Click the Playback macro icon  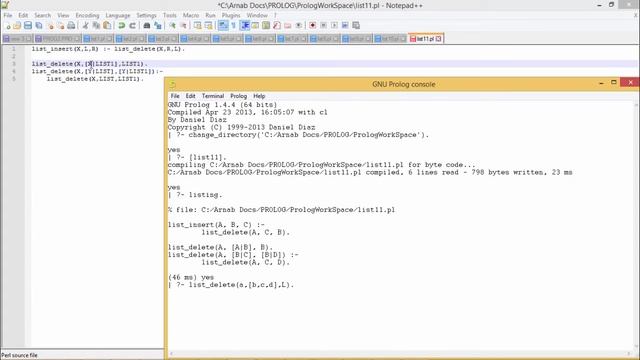coord(334,25)
